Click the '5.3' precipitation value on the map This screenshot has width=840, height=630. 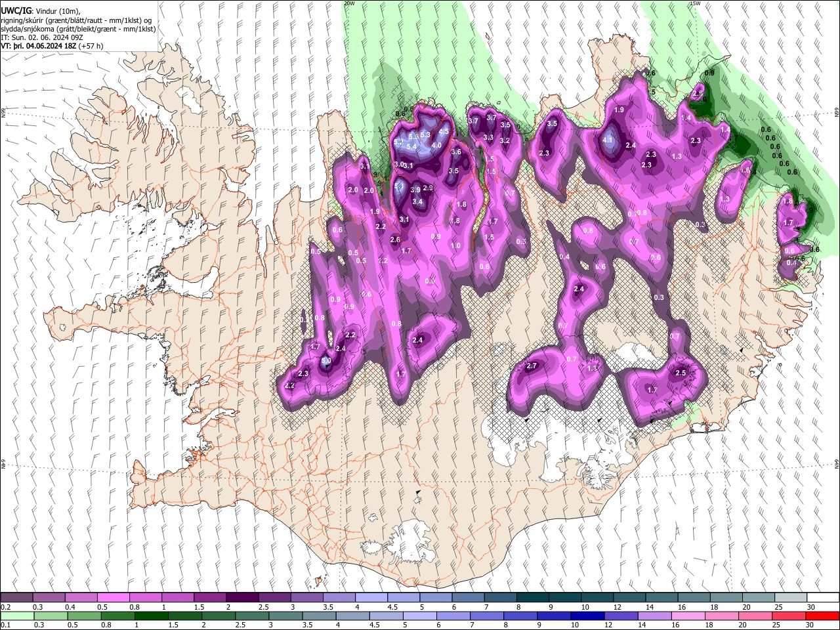pos(425,135)
